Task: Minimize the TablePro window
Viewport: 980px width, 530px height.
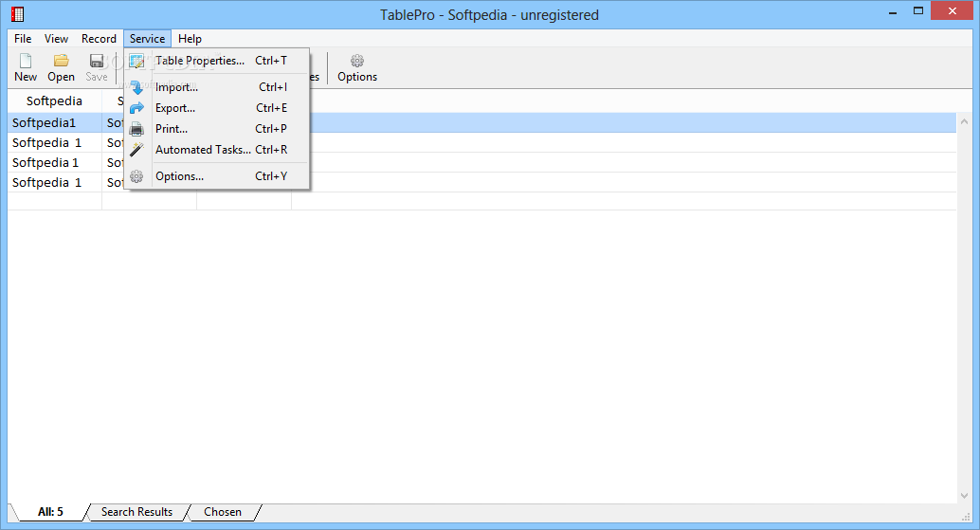Action: click(893, 11)
